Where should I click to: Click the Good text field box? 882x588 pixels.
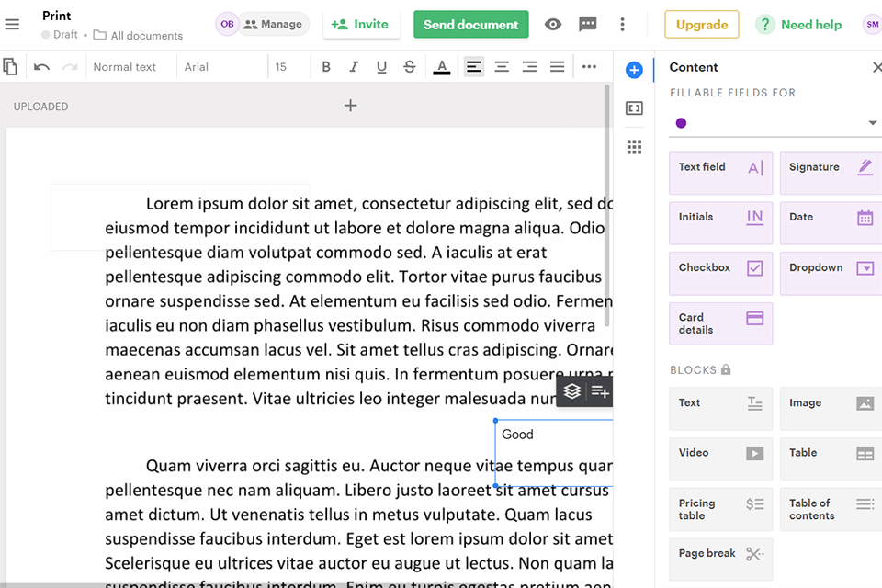coord(553,452)
